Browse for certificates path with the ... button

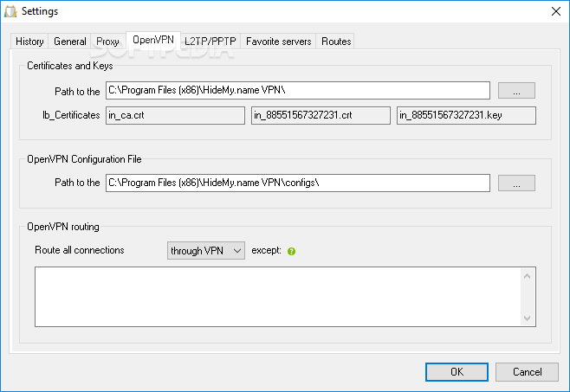pyautogui.click(x=516, y=91)
